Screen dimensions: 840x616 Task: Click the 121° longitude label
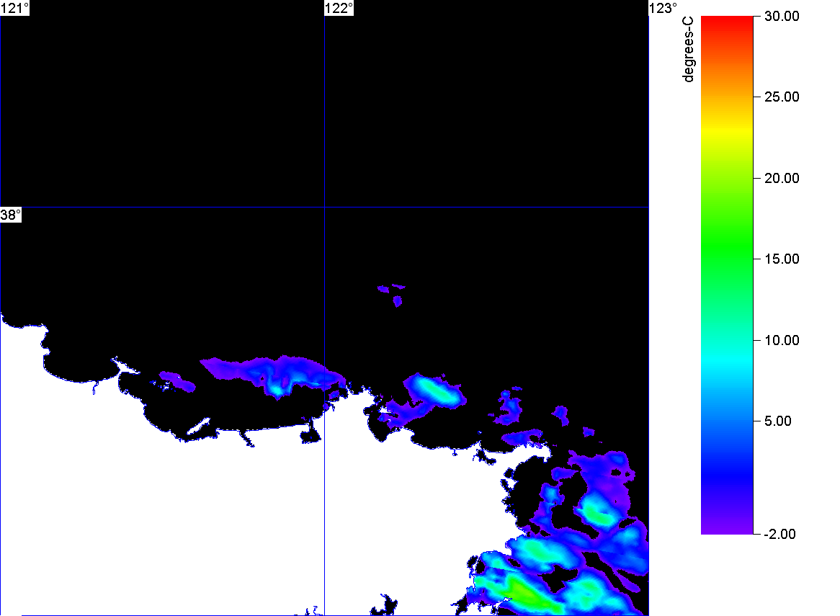[x=14, y=8]
